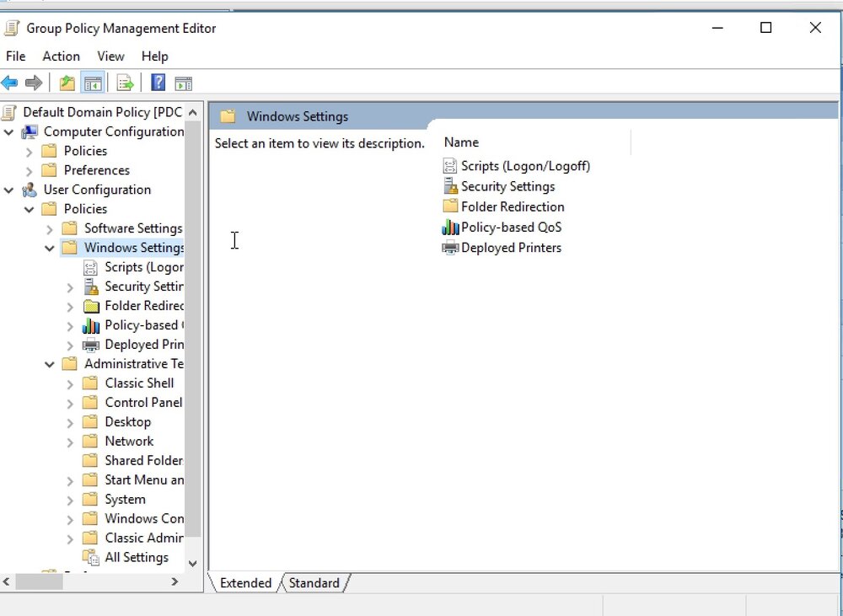The image size is (843, 616).
Task: Click the tree horizontal scrollbar thumb
Action: click(x=40, y=581)
